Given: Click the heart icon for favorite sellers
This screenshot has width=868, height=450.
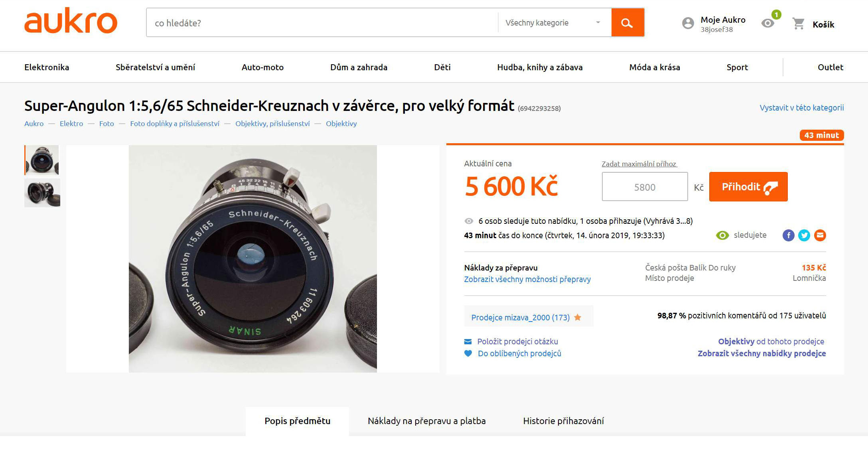Looking at the screenshot, I should pyautogui.click(x=468, y=353).
